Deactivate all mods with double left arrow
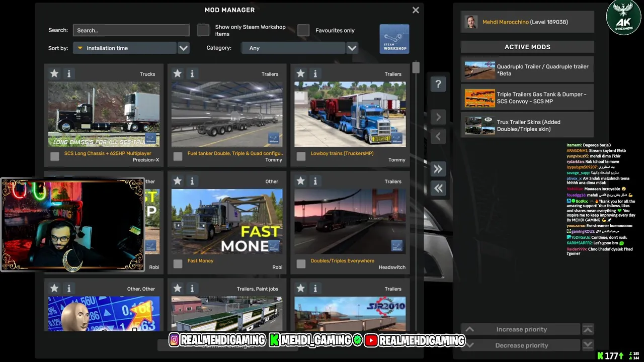The width and height of the screenshot is (644, 362). tap(438, 189)
